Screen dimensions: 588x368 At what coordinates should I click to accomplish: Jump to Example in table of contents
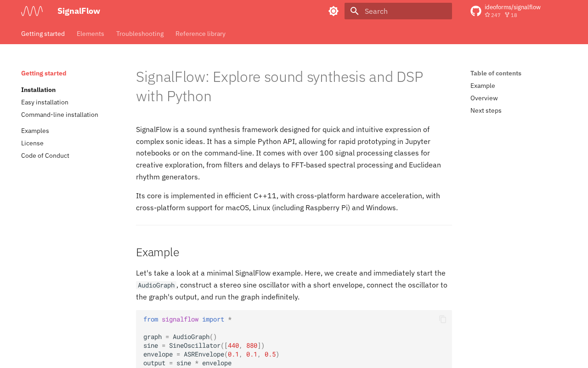pos(482,86)
